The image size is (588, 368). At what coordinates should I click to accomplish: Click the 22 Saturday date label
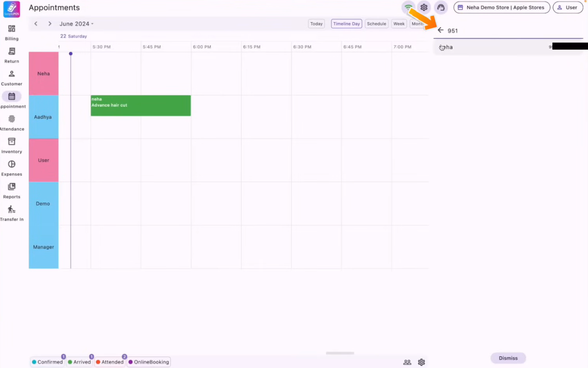click(x=73, y=36)
